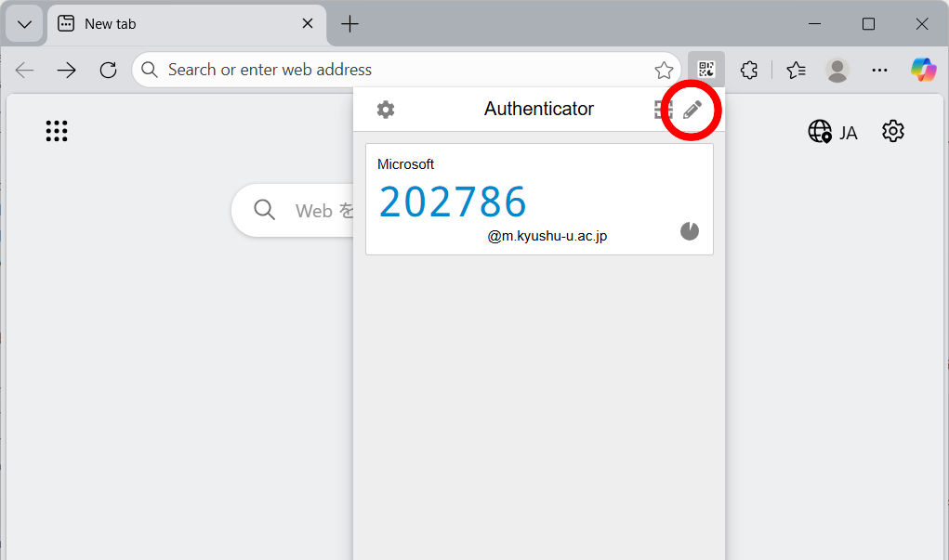Screen dimensions: 949x560
Task: Go forward in browser history
Action: 67,71
